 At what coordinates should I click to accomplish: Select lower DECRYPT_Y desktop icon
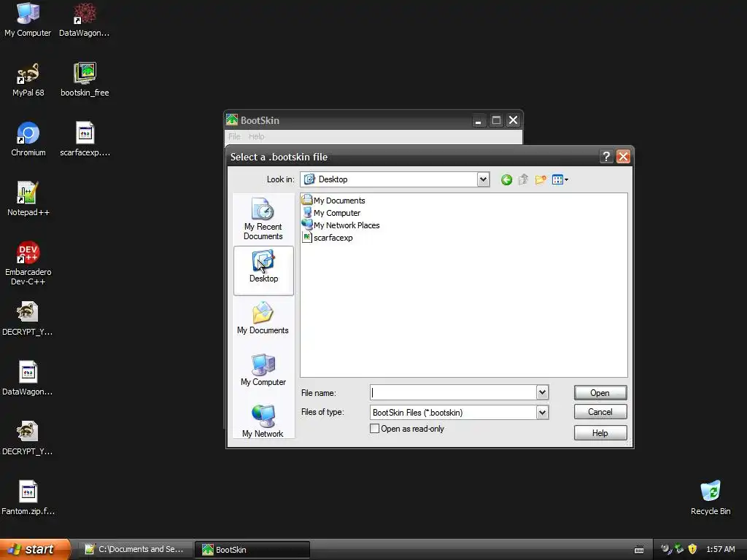pyautogui.click(x=27, y=438)
